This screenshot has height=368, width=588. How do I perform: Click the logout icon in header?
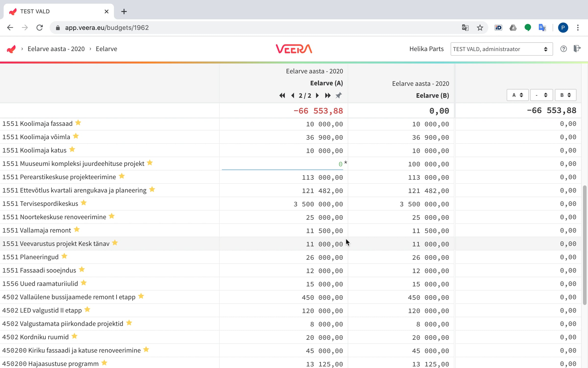point(577,49)
